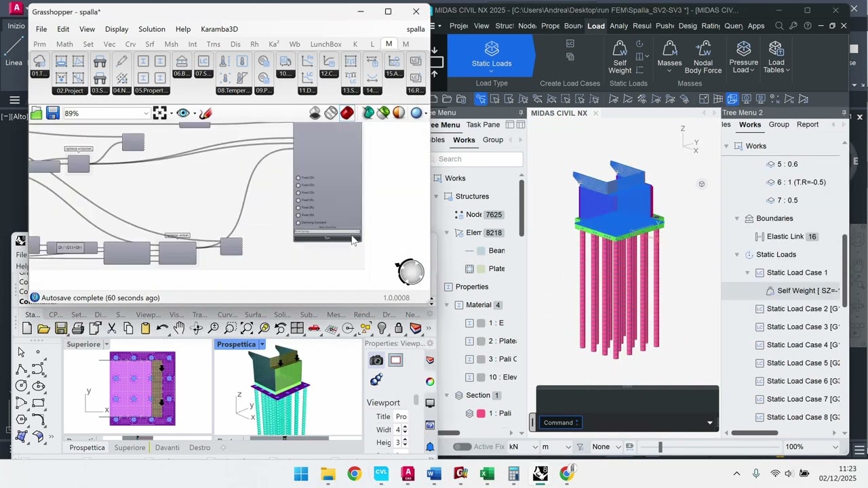Viewport: 868px width, 488px height.
Task: Open Grasshopper file icon in canvas toolbar
Action: [37, 113]
